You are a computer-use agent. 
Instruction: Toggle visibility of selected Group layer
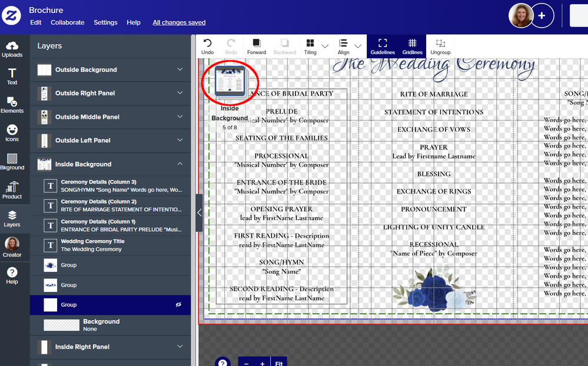(x=178, y=304)
